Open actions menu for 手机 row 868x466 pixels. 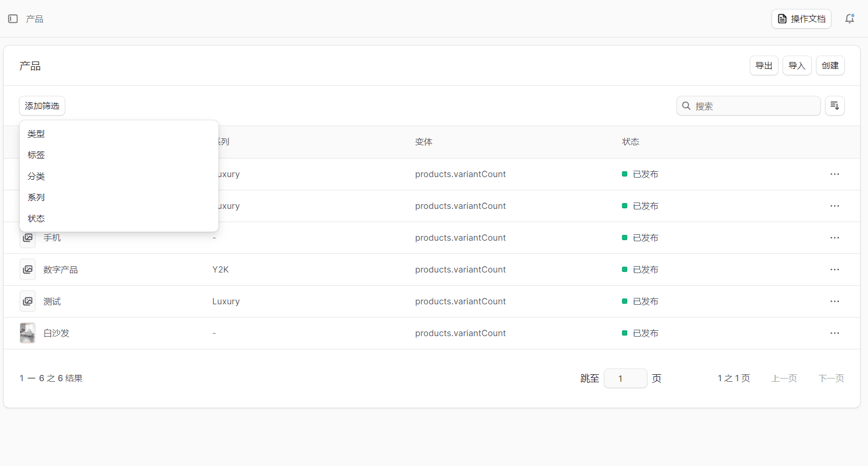pyautogui.click(x=835, y=238)
